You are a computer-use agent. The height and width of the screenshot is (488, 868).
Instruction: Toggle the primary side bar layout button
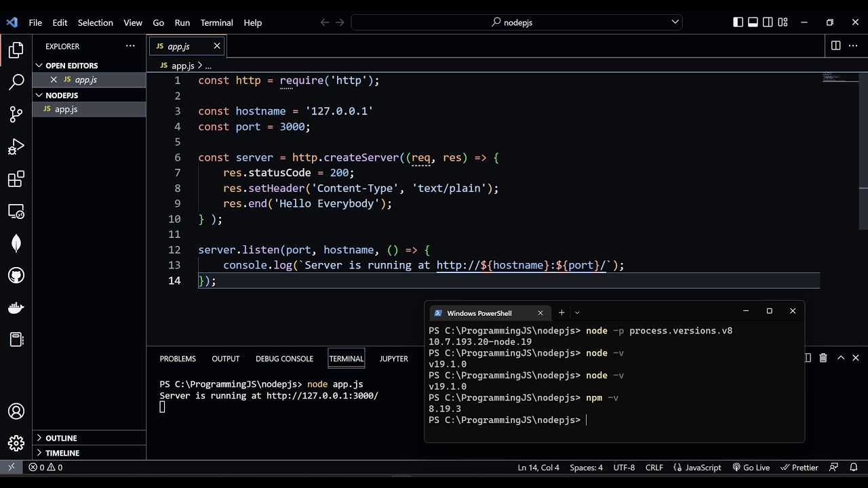(738, 22)
